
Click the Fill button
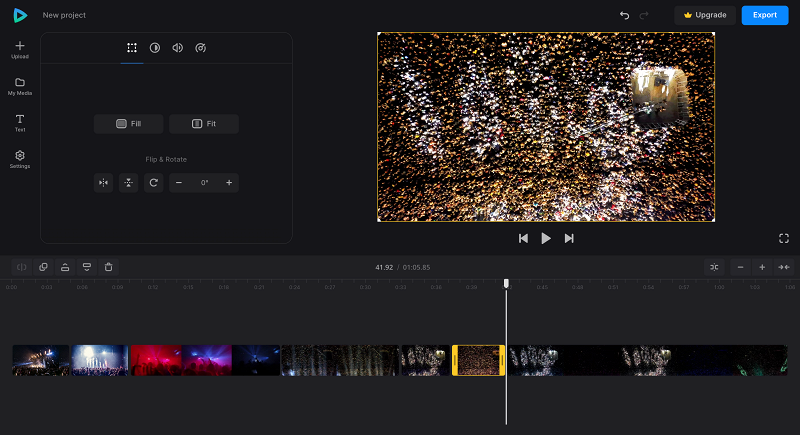(129, 123)
